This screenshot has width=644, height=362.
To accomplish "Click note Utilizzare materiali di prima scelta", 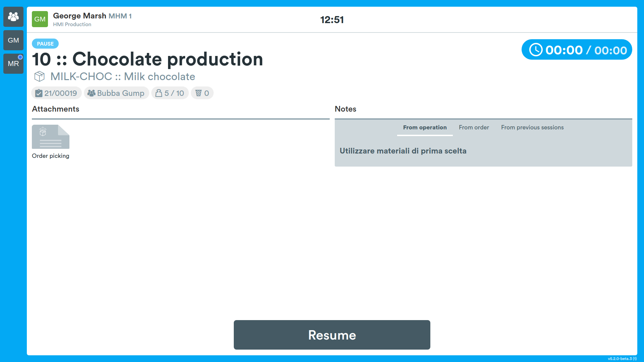I will [403, 151].
